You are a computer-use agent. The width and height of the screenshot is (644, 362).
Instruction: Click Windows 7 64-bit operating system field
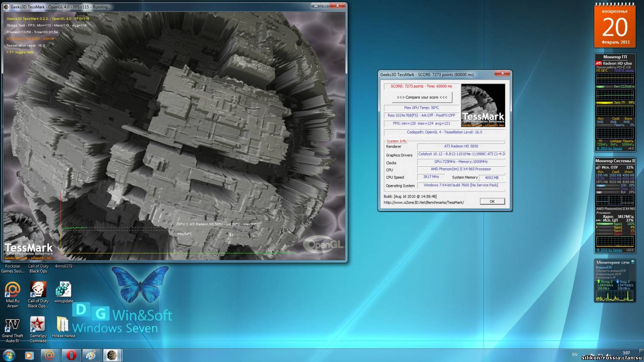click(x=461, y=186)
